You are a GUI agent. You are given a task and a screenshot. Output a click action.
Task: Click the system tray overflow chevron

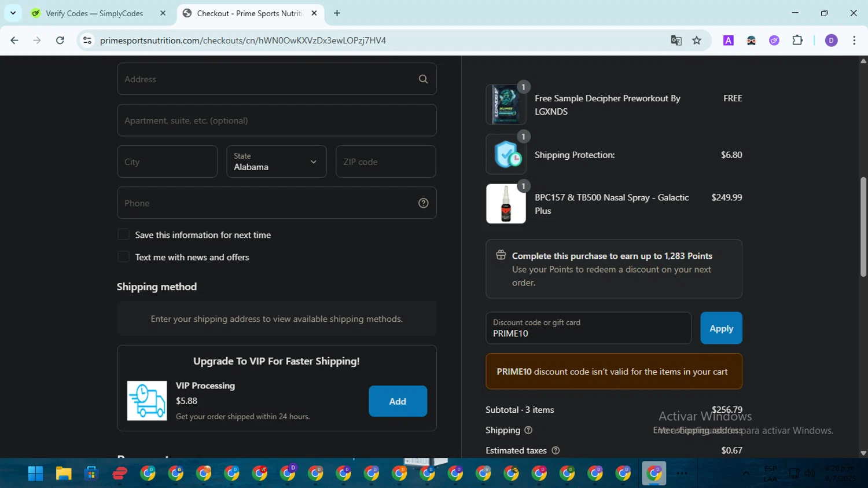click(x=746, y=474)
